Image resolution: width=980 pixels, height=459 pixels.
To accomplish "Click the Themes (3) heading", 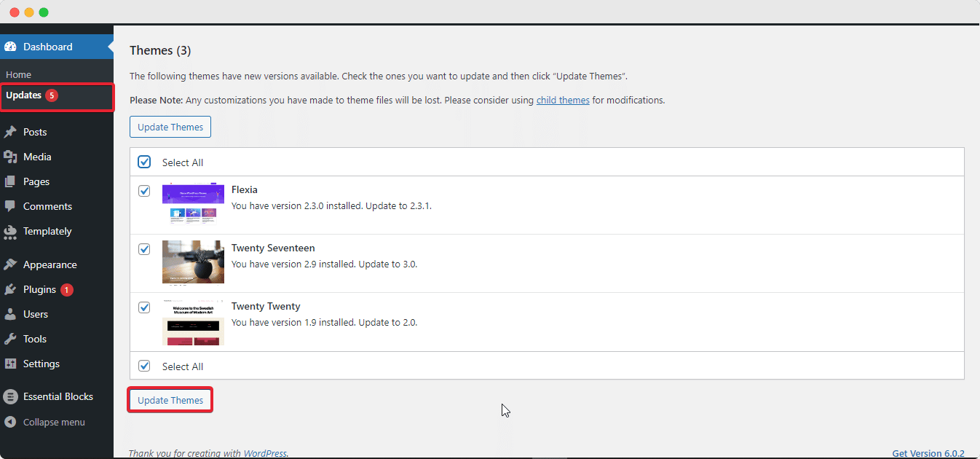I will coord(160,50).
